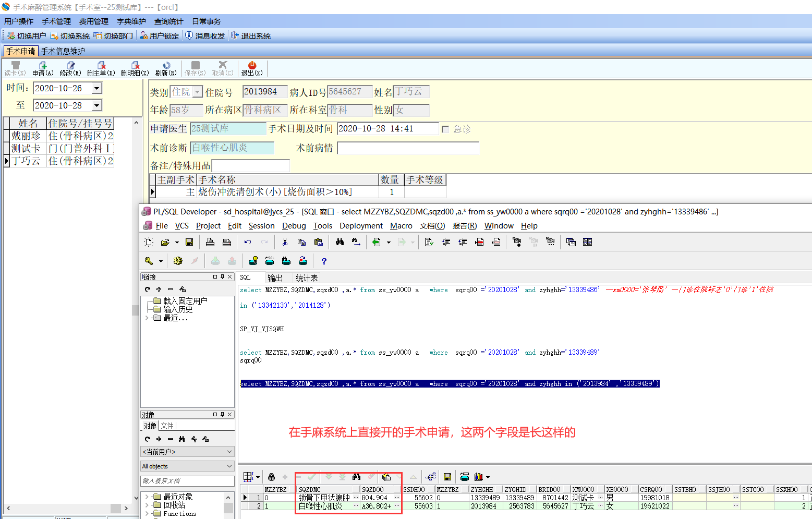Click the 修改(E) modify toolbar button

pyautogui.click(x=70, y=68)
